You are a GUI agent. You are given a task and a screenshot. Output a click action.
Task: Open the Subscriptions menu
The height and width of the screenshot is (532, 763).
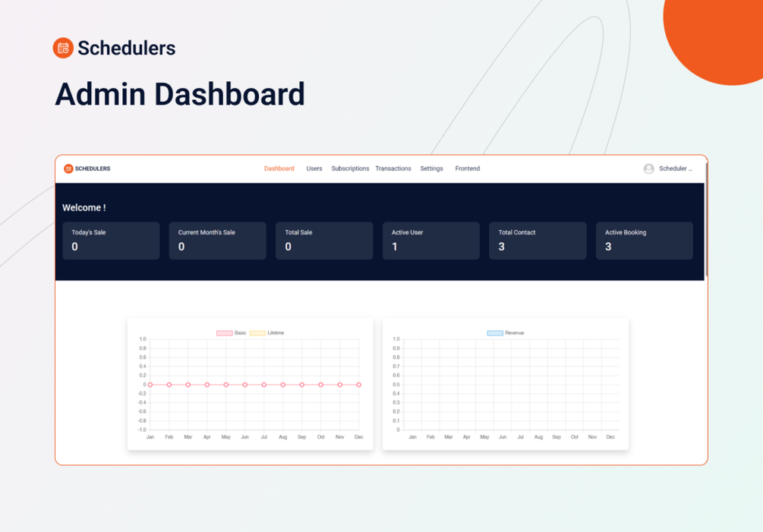(x=350, y=168)
